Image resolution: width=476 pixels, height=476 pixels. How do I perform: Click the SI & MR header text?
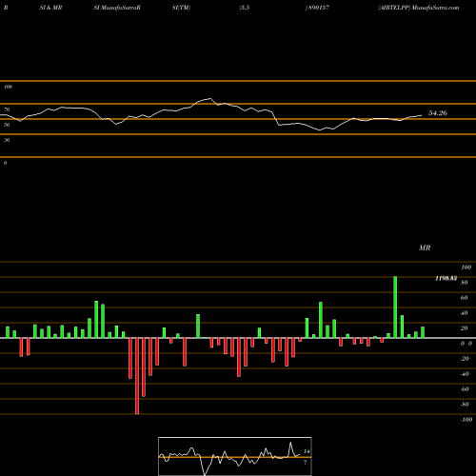tap(50, 8)
